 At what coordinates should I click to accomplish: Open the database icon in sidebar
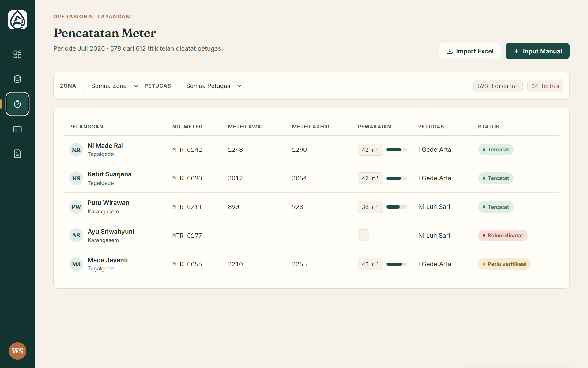17,79
